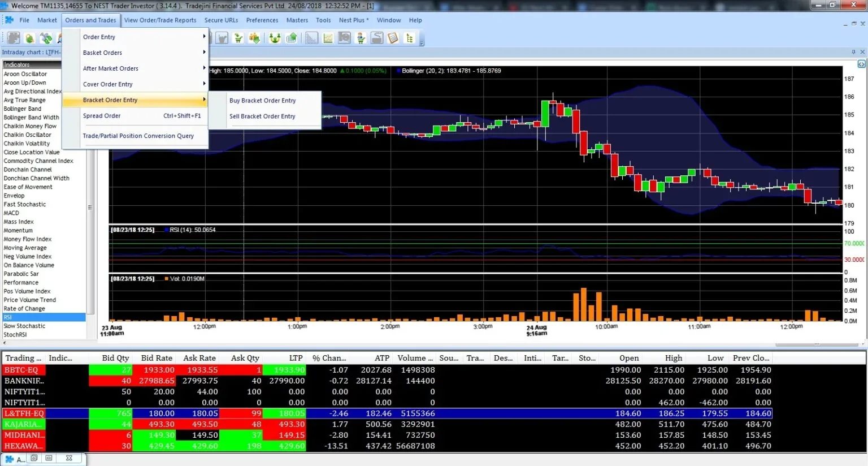Open Spread Order from the menu

135,116
